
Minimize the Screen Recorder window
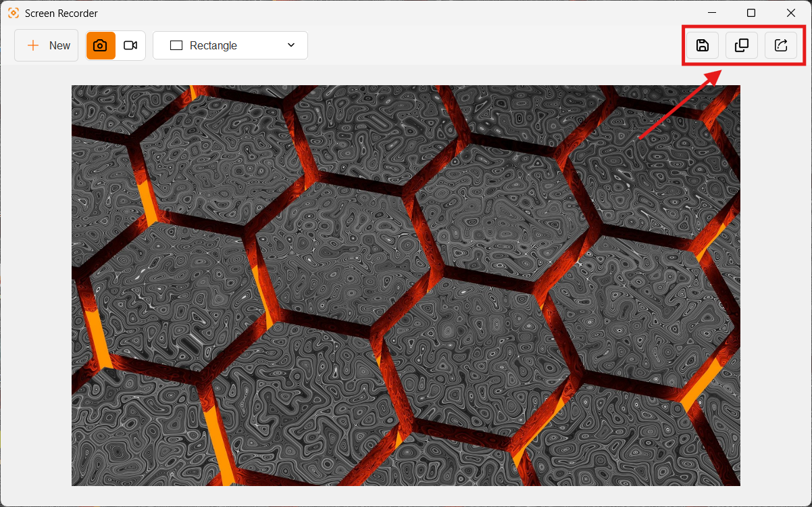click(x=711, y=13)
